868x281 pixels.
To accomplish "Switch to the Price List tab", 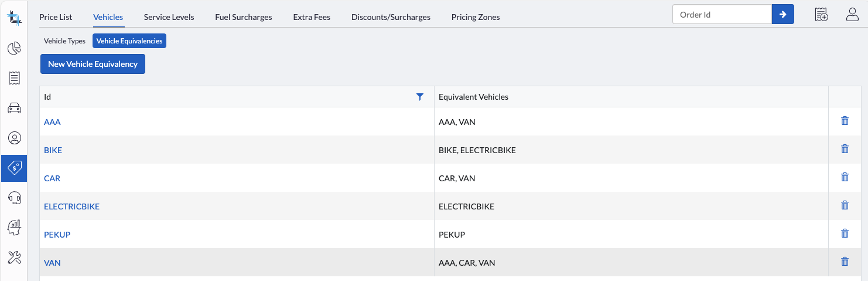I will pyautogui.click(x=56, y=17).
